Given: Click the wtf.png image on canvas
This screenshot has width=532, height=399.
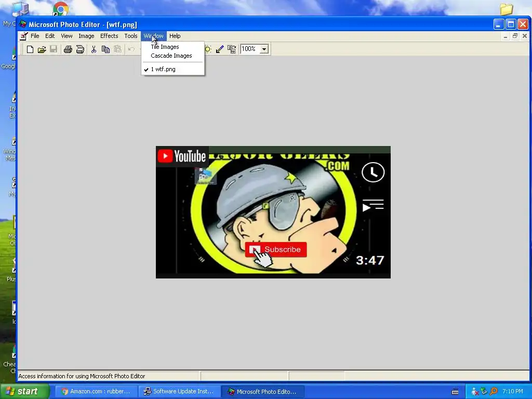Looking at the screenshot, I should (273, 212).
